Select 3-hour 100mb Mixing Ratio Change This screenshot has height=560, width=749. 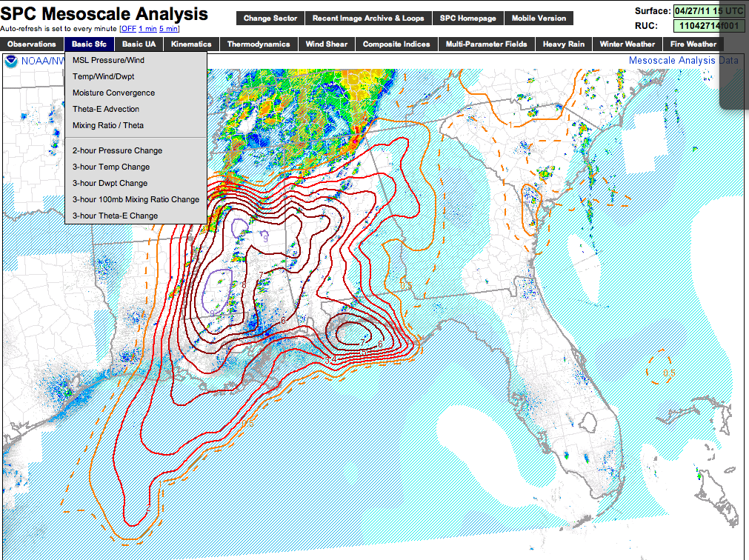click(x=136, y=199)
